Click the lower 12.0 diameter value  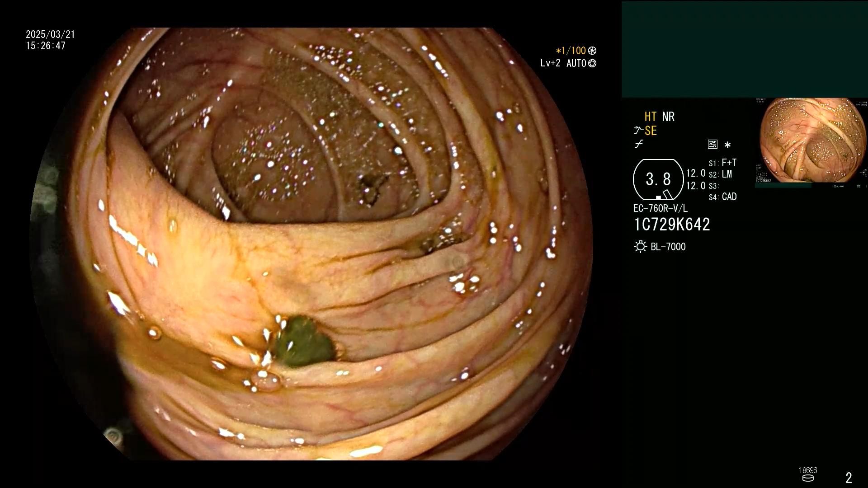pyautogui.click(x=696, y=186)
